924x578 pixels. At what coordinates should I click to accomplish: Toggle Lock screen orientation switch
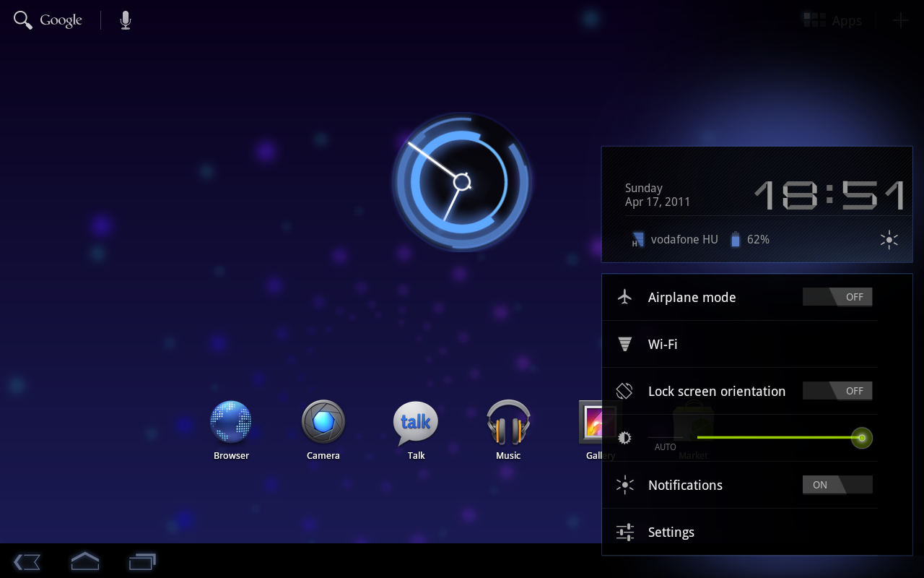point(837,391)
